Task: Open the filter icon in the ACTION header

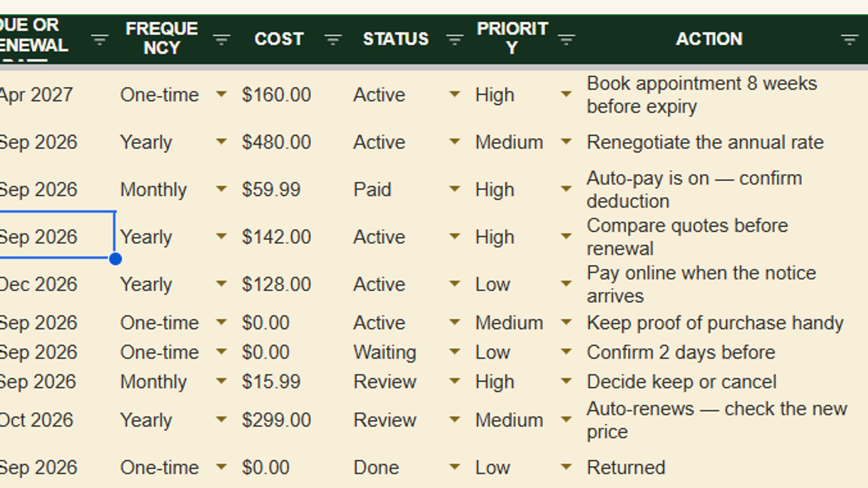Action: tap(849, 40)
